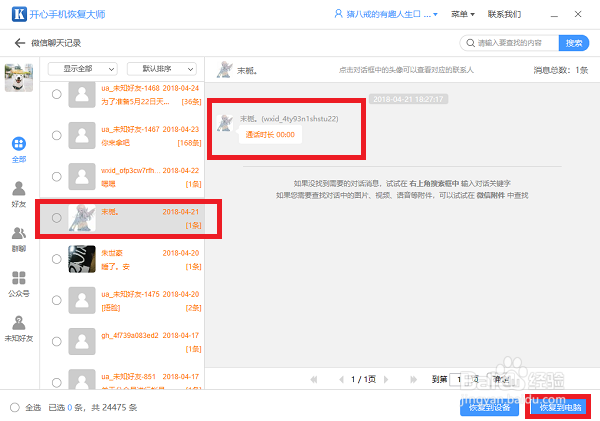The image size is (600, 421).
Task: Click the K app logo icon
Action: tap(19, 14)
